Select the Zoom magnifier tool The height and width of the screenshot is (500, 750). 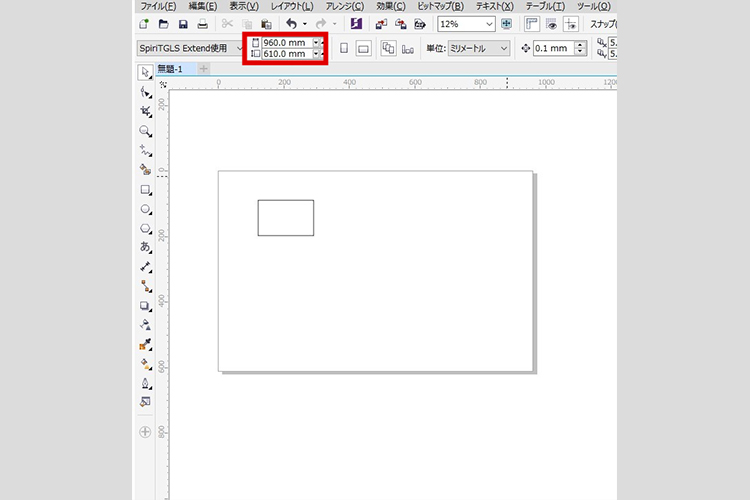pos(145,131)
